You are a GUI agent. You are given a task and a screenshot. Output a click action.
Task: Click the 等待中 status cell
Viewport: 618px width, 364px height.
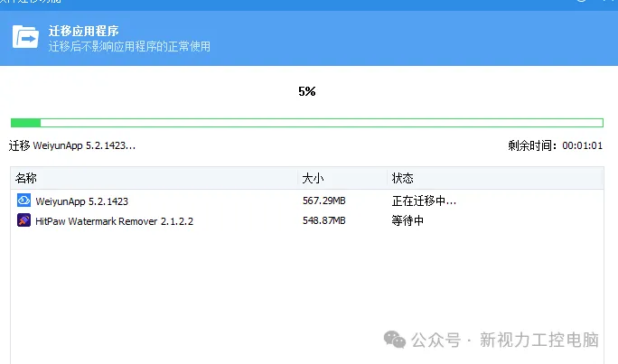click(407, 220)
